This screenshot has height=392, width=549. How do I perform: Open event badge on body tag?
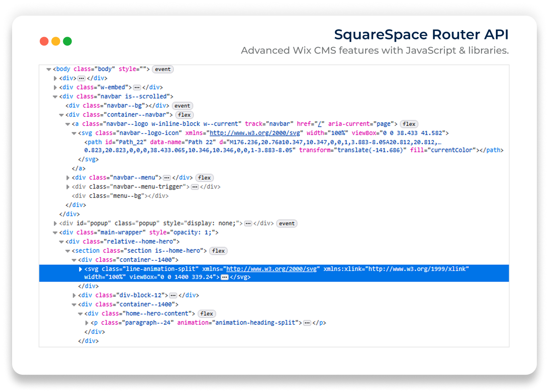pos(163,69)
